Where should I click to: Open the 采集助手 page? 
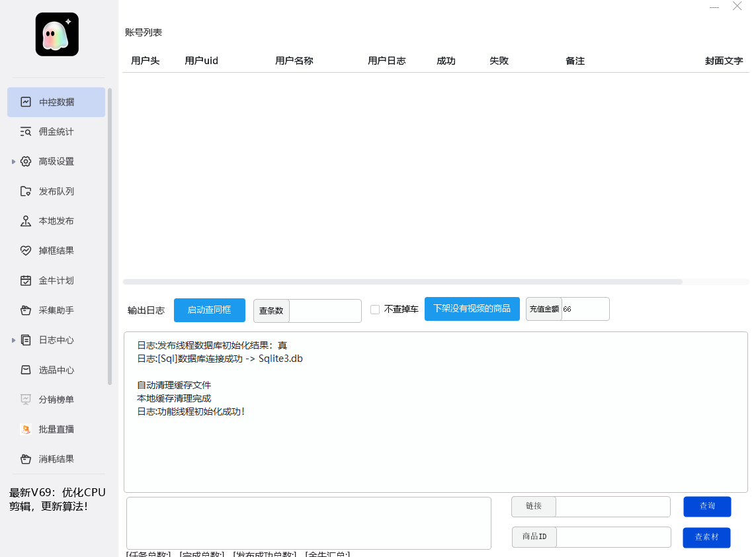(56, 310)
